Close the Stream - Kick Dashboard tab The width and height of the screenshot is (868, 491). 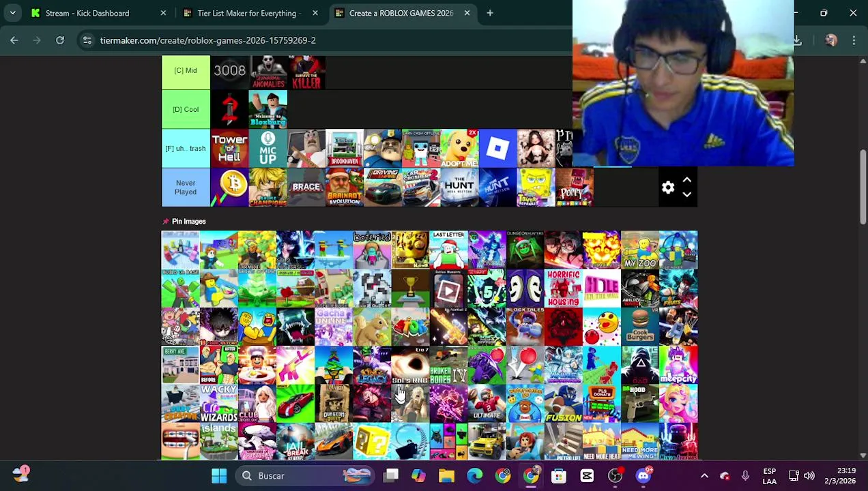click(x=163, y=13)
